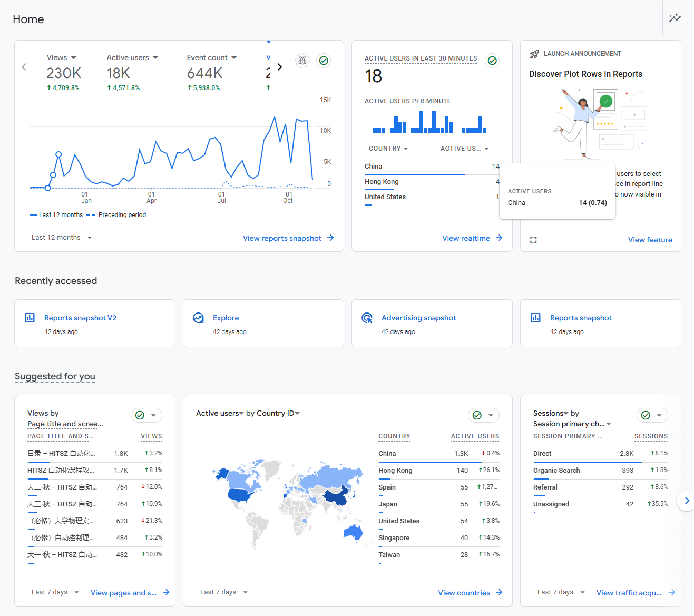
Task: Open the Insights sparkline icon top right
Action: click(x=675, y=18)
